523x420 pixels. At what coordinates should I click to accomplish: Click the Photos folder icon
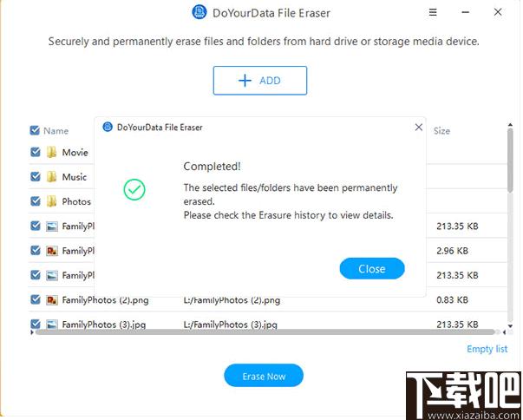(51, 201)
